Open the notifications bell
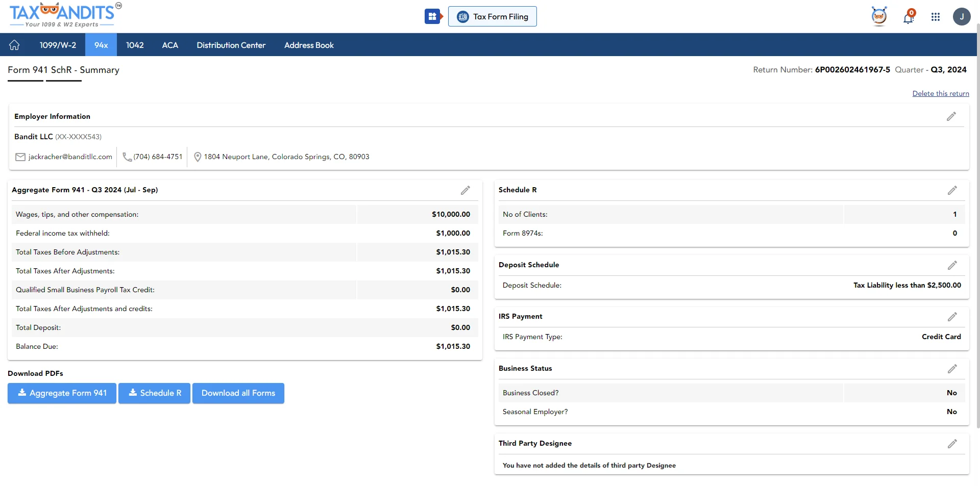980x486 pixels. (909, 17)
